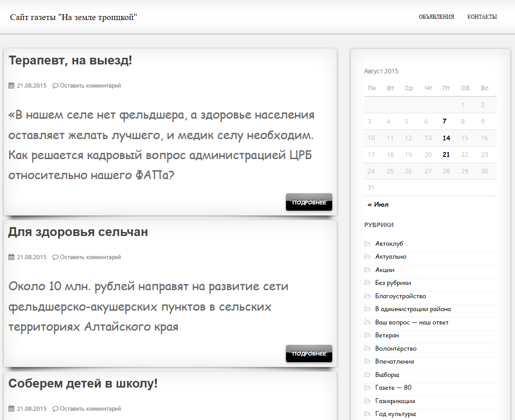The height and width of the screenshot is (420, 515).
Task: Click folder icon beside Актуально
Action: click(367, 256)
